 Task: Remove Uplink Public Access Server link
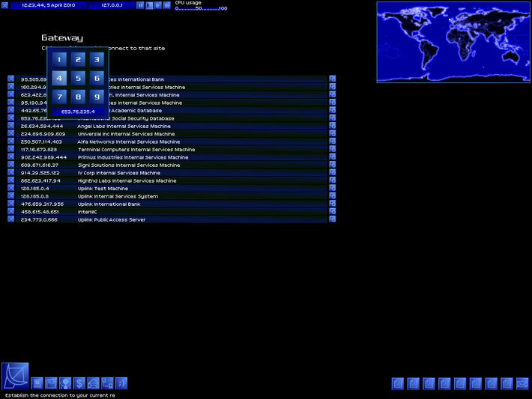click(x=10, y=219)
